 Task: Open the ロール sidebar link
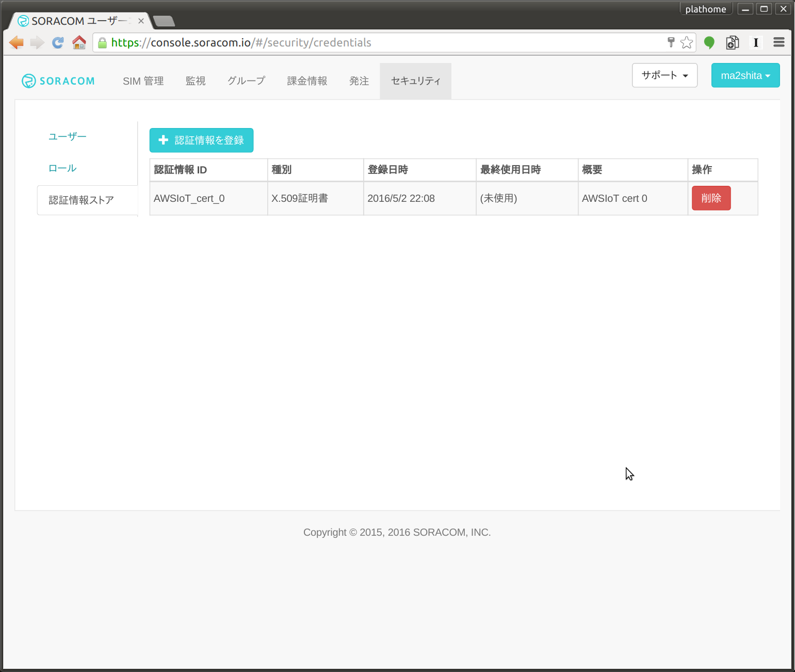click(x=62, y=168)
